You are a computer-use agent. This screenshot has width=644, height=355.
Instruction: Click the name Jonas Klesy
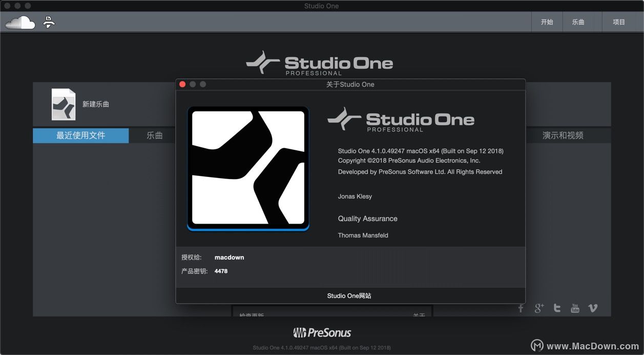point(355,196)
